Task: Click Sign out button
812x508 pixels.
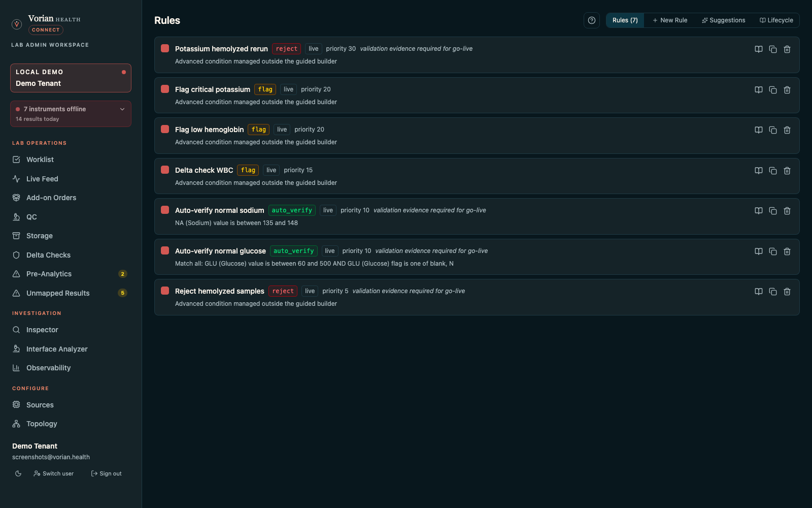Action: tap(106, 473)
